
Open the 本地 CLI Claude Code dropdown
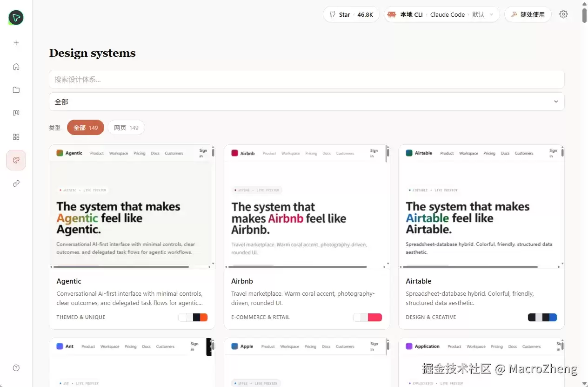442,14
